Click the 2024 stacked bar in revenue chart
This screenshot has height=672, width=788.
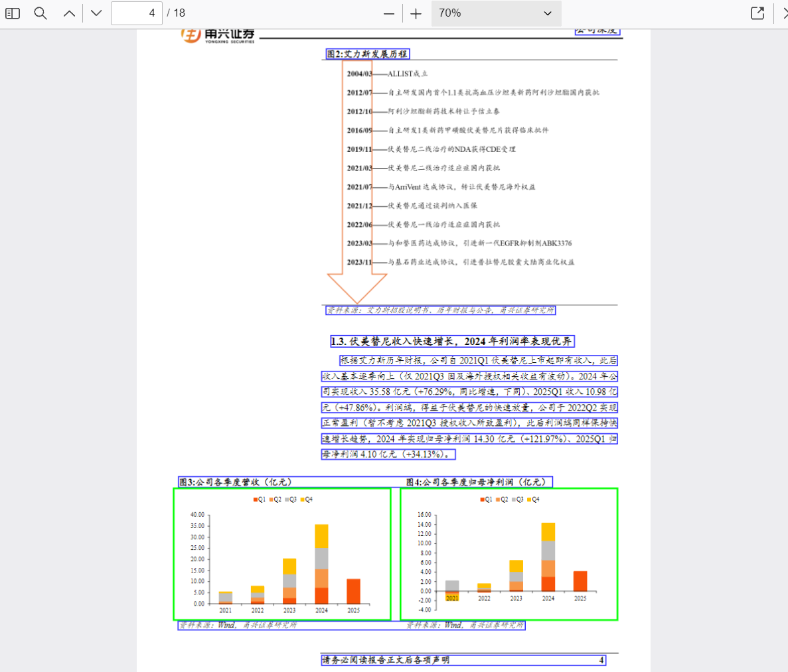321,564
